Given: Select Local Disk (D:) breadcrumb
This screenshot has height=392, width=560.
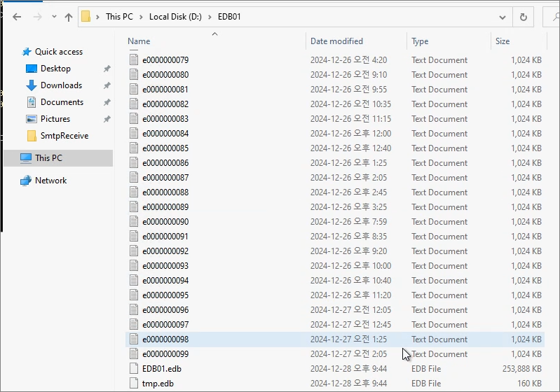Looking at the screenshot, I should pos(175,17).
